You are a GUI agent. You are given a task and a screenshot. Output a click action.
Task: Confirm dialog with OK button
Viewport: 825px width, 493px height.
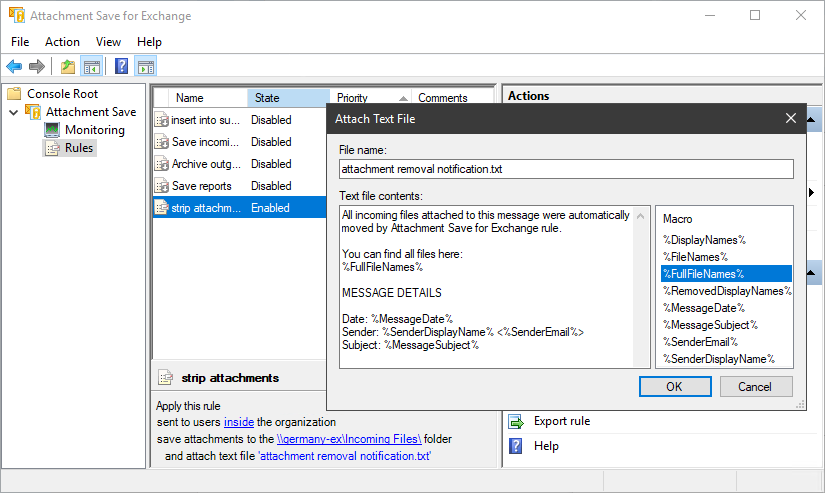tap(675, 387)
